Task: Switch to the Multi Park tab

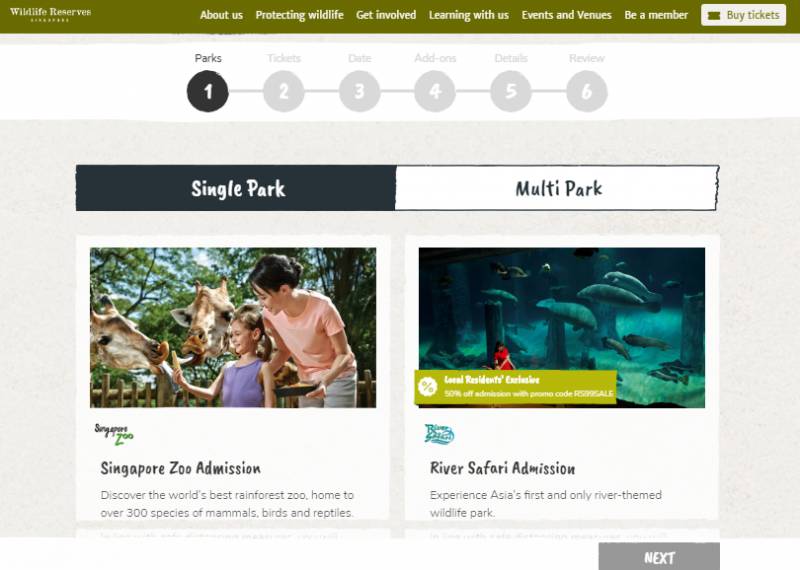Action: pos(557,188)
